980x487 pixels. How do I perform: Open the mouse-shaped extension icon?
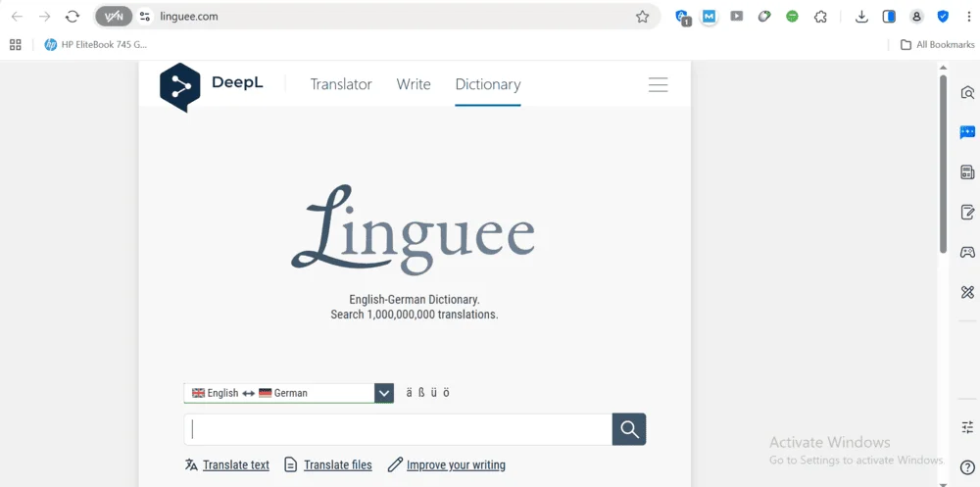(764, 17)
